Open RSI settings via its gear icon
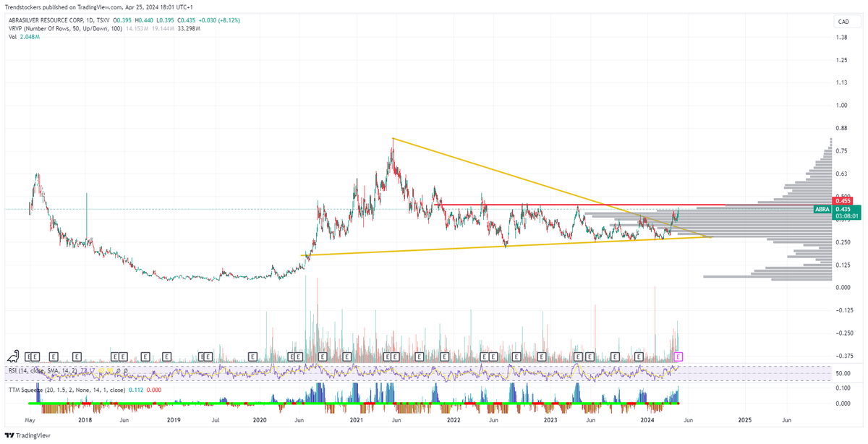 (x=117, y=370)
